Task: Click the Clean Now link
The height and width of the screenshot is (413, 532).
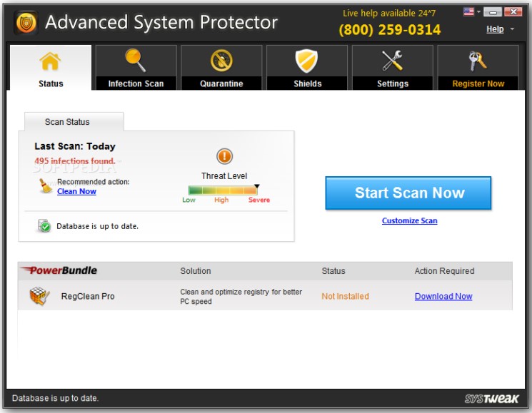Action: point(76,191)
